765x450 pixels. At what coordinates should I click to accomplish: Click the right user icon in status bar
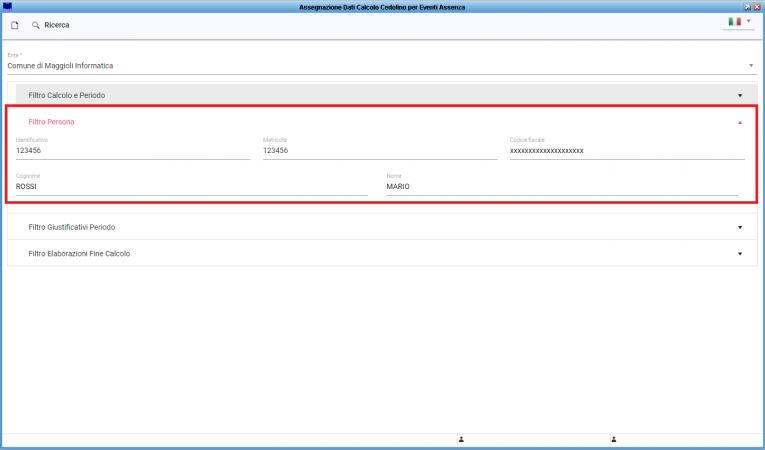pos(614,439)
